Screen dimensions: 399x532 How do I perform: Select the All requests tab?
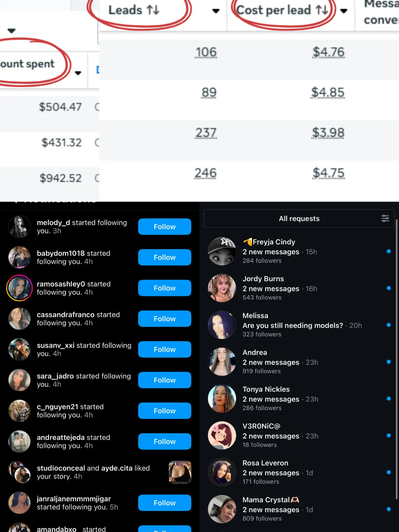[299, 218]
